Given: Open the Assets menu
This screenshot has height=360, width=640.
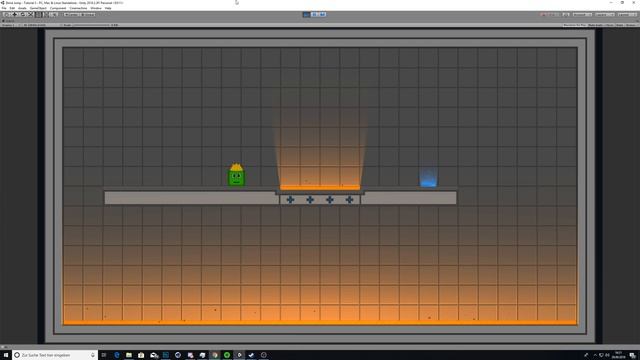Looking at the screenshot, I should [x=22, y=8].
